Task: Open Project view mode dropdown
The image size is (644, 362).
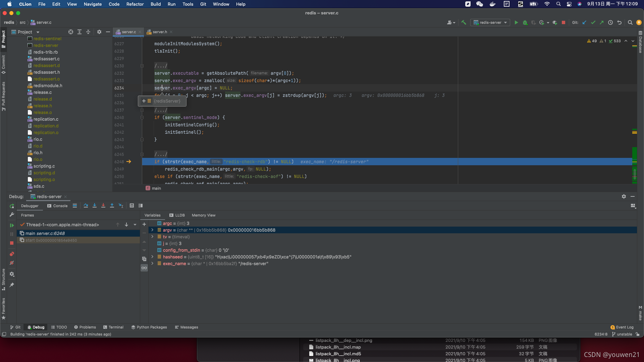Action: (38, 32)
